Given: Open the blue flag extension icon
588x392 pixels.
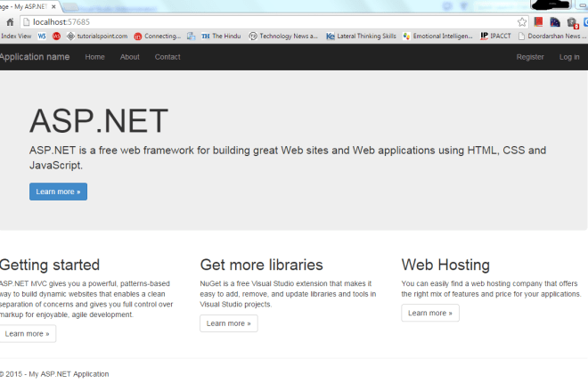Looking at the screenshot, I should click(x=555, y=22).
